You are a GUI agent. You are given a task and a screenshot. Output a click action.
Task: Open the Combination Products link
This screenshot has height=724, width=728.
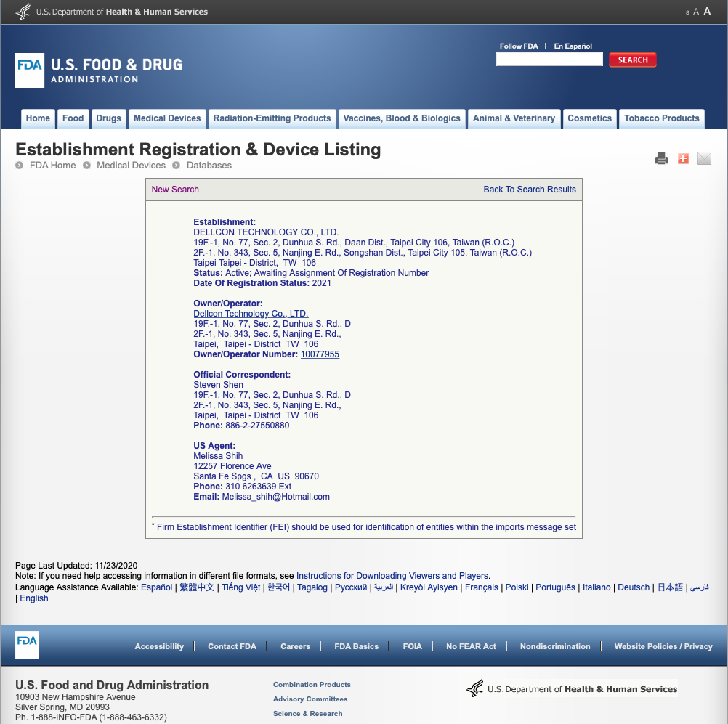click(x=312, y=685)
